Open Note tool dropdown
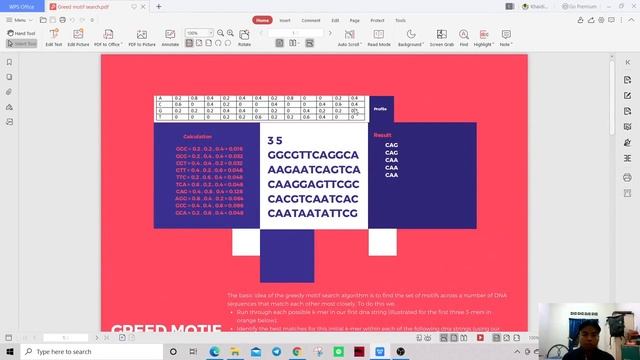 pos(506,38)
